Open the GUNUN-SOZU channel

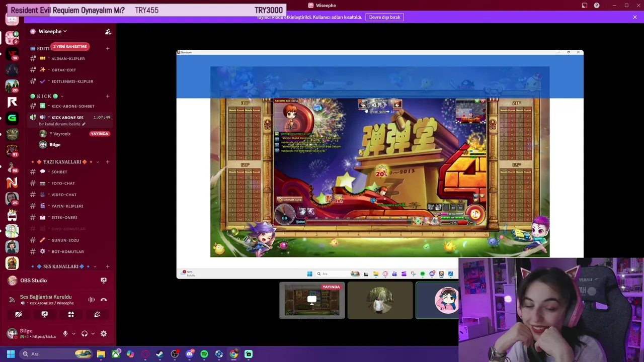[65, 240]
